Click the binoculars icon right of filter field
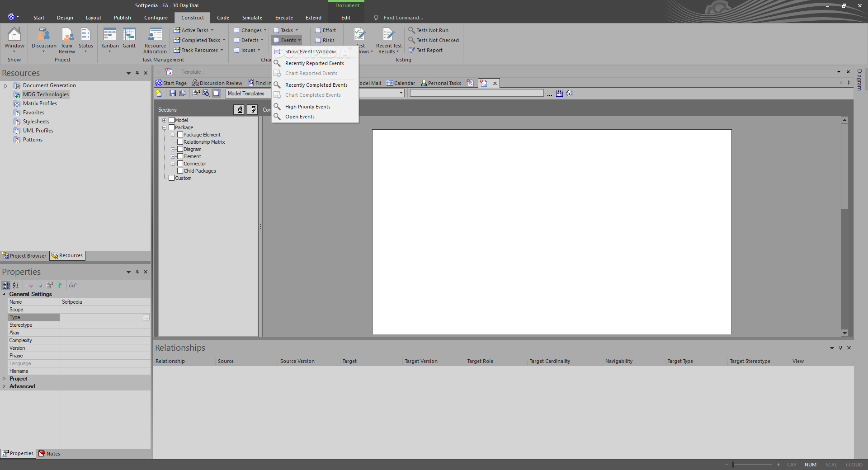 click(570, 94)
